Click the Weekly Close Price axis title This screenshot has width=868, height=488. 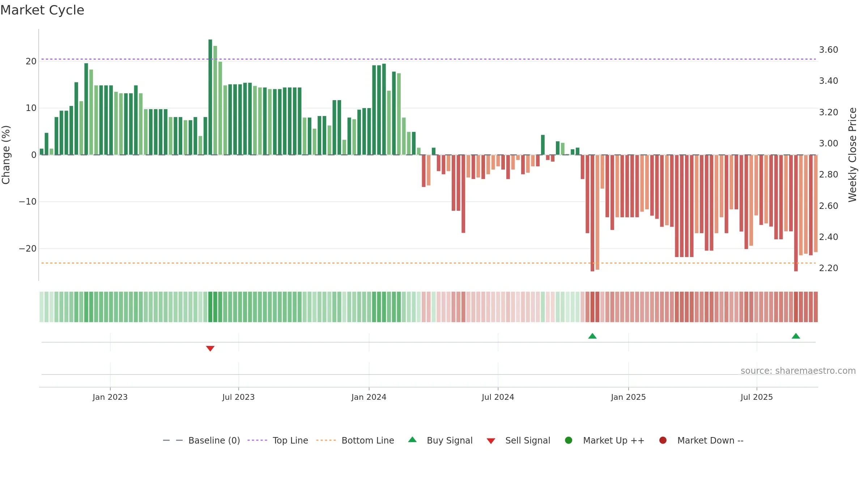pos(852,155)
